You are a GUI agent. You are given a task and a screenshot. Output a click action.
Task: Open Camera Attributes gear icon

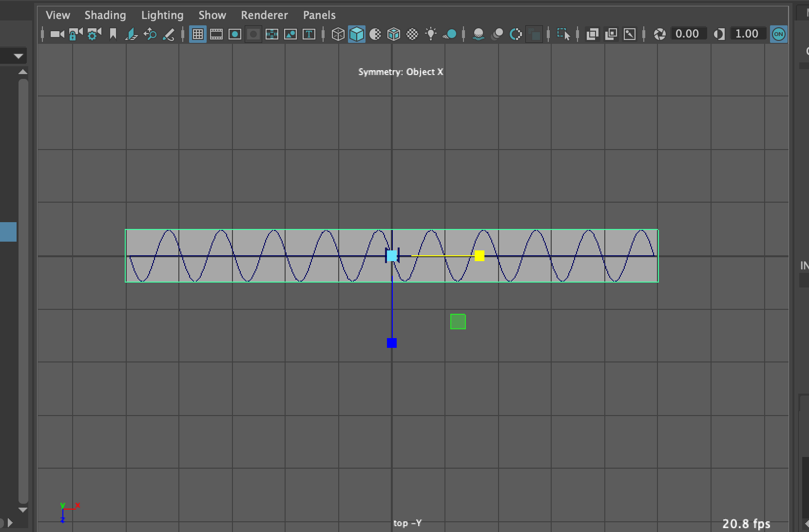tap(94, 34)
